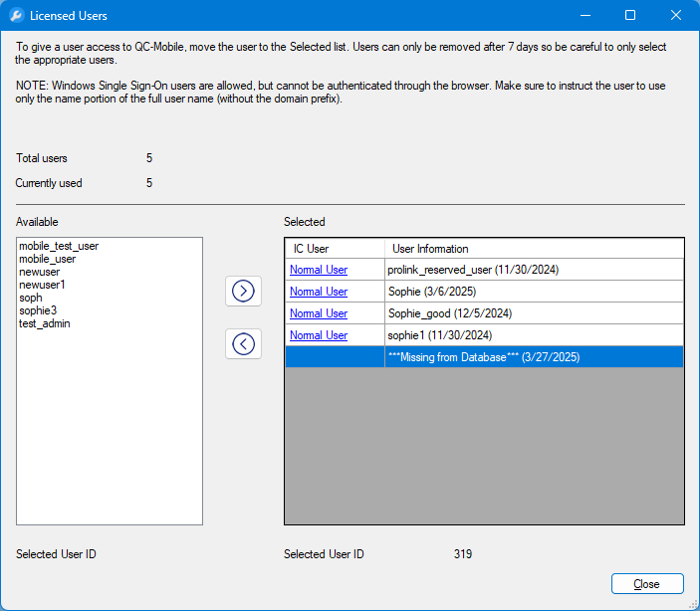Select newuser1 in the Available list
Viewport: 700px width, 611px height.
(42, 285)
